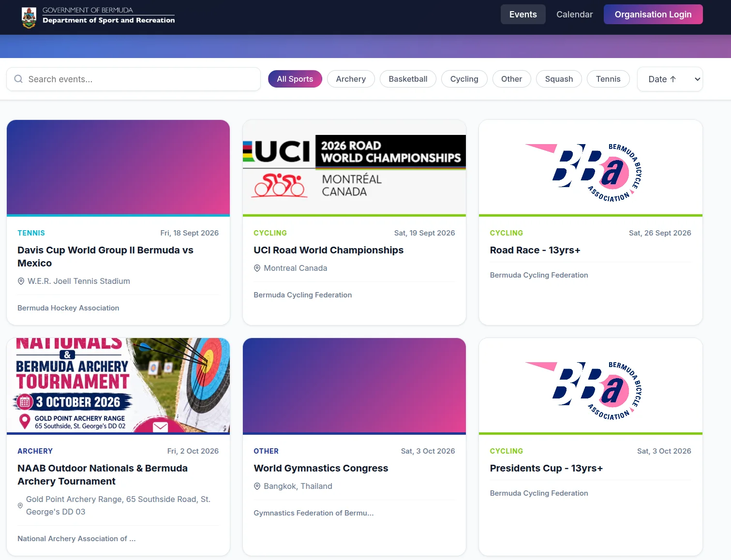Click the Montreal Canada location text
Image resolution: width=731 pixels, height=560 pixels.
[x=296, y=268]
